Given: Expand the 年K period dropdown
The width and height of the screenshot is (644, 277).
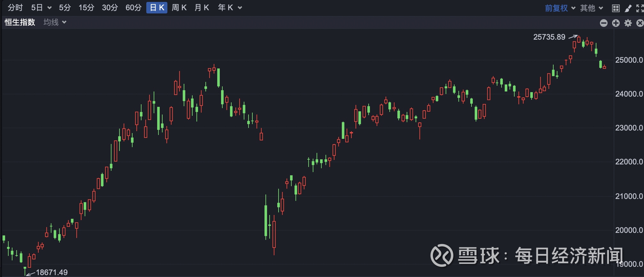Looking at the screenshot, I should click(x=230, y=8).
